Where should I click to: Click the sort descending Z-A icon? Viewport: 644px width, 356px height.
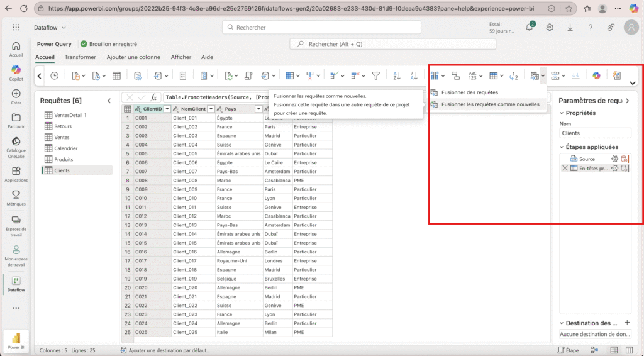point(413,75)
